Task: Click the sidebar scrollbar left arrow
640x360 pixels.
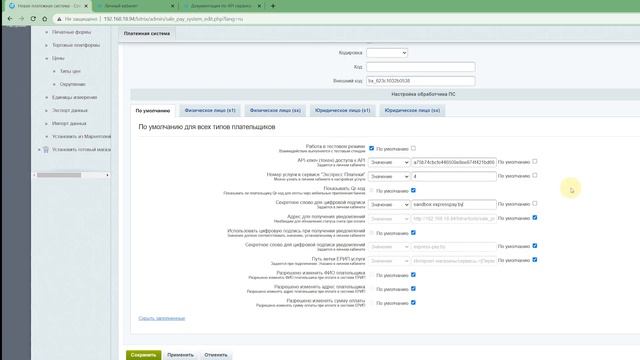Action: tap(34, 175)
